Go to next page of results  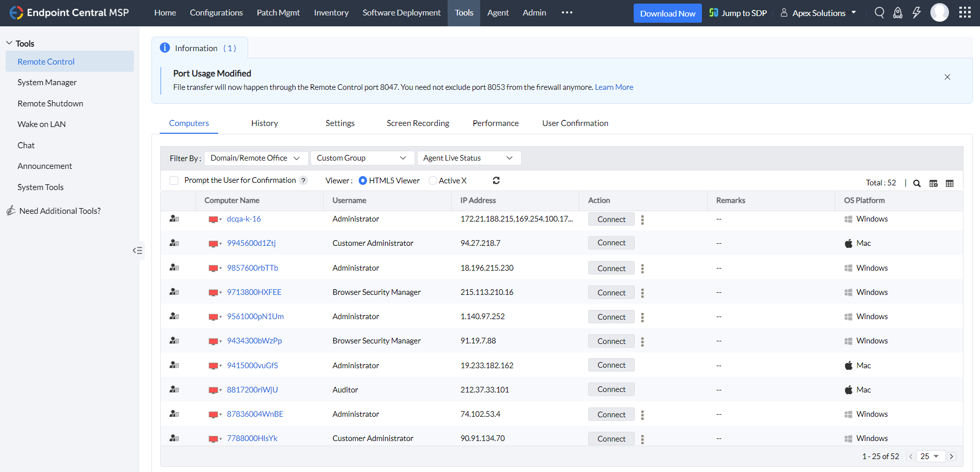coord(952,457)
